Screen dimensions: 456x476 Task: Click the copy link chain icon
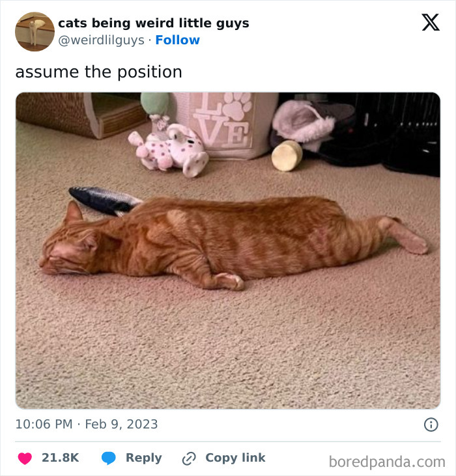[x=189, y=458]
